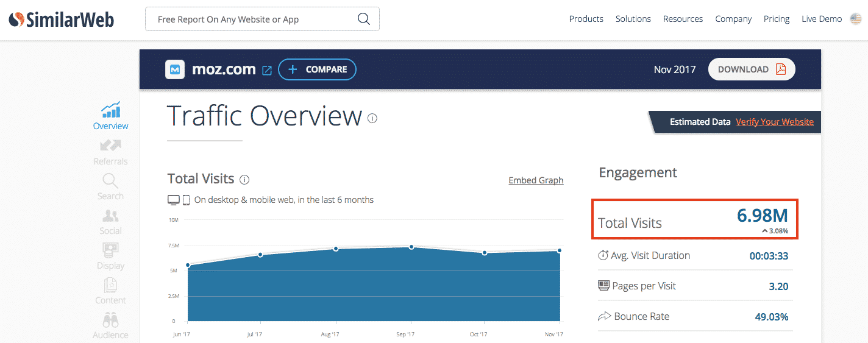
Task: Click the 6.98M total visits value
Action: [x=763, y=215]
